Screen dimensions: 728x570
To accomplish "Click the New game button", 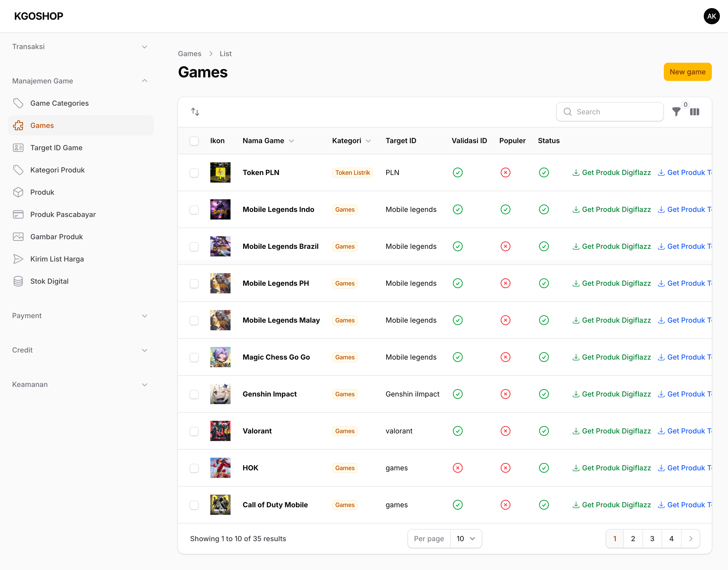I will pyautogui.click(x=687, y=72).
